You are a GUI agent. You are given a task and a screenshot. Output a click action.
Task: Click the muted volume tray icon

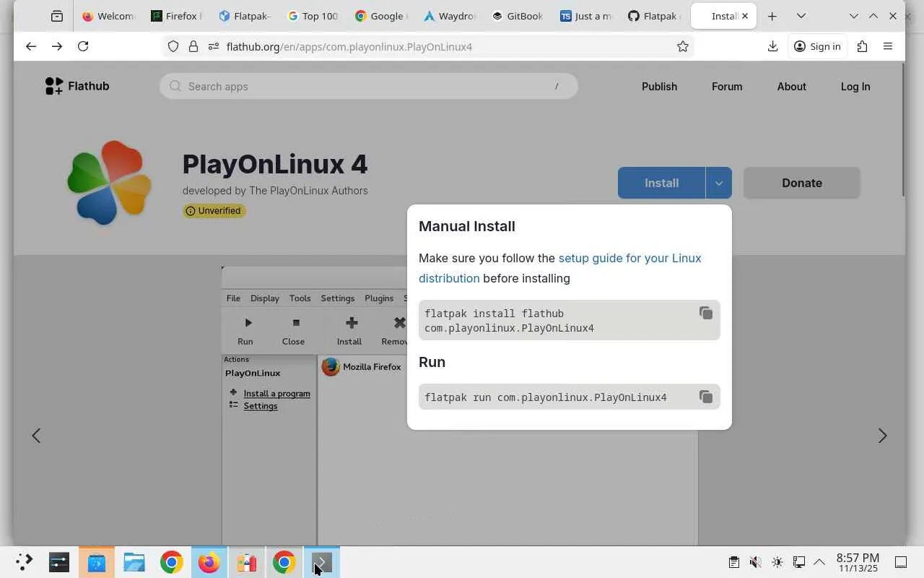tap(755, 562)
